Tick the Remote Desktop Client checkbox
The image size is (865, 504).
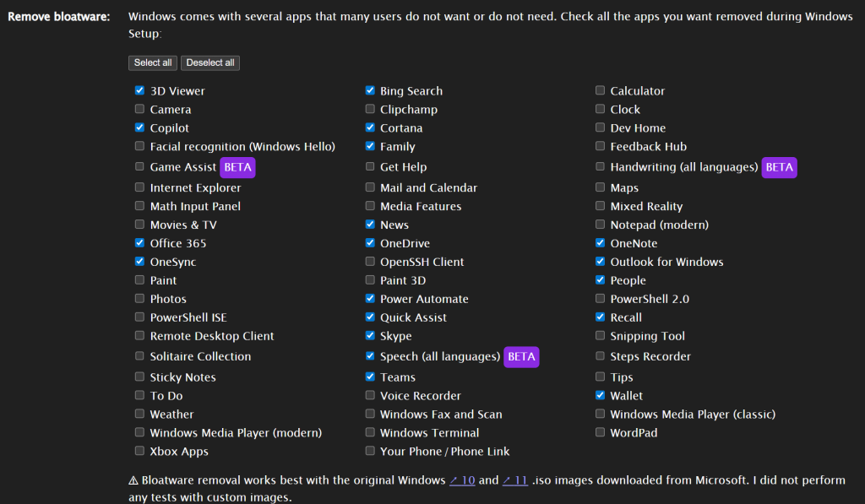coord(139,335)
